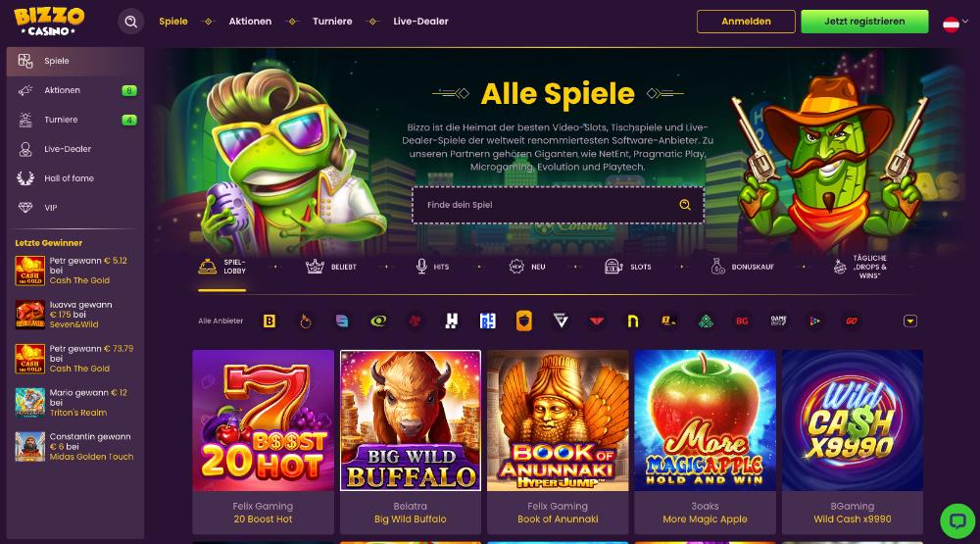980x544 pixels.
Task: Switch to the Beliebt games tab
Action: [x=330, y=267]
